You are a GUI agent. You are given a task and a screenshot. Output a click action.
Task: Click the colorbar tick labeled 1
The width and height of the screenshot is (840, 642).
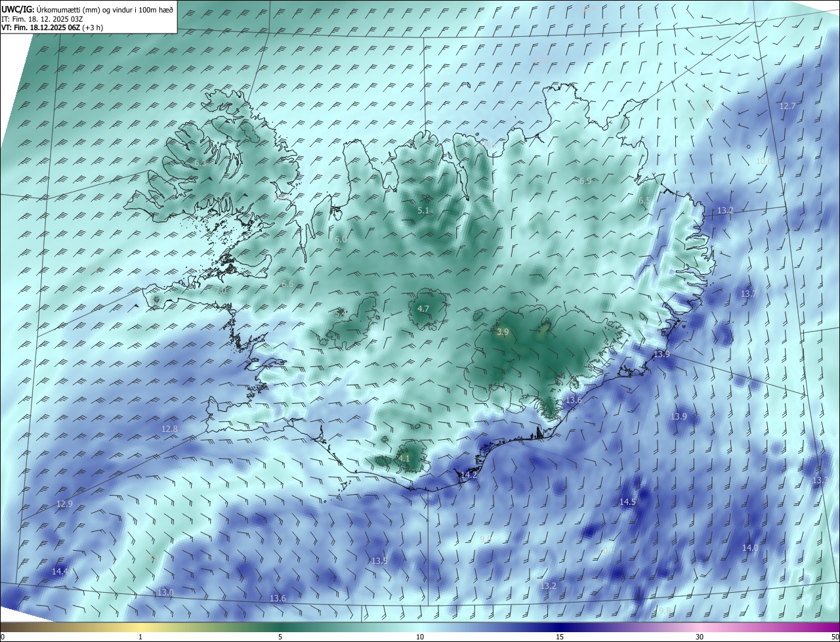click(140, 637)
